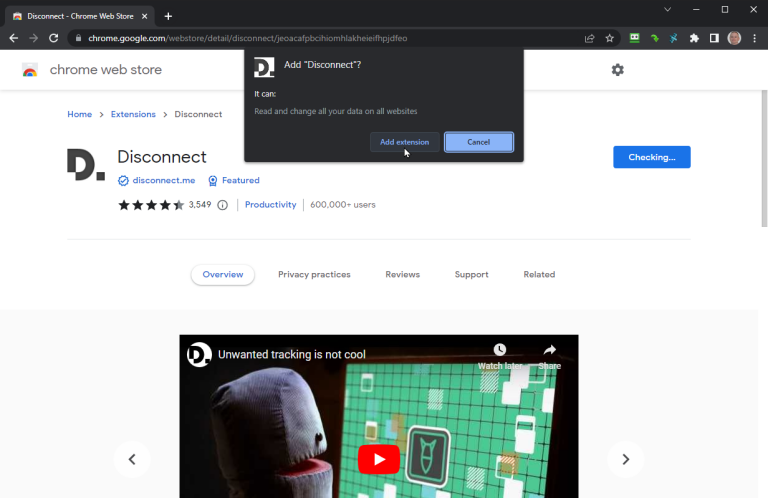The width and height of the screenshot is (768, 498).
Task: Open the Extensions breadcrumb link
Action: 133,114
